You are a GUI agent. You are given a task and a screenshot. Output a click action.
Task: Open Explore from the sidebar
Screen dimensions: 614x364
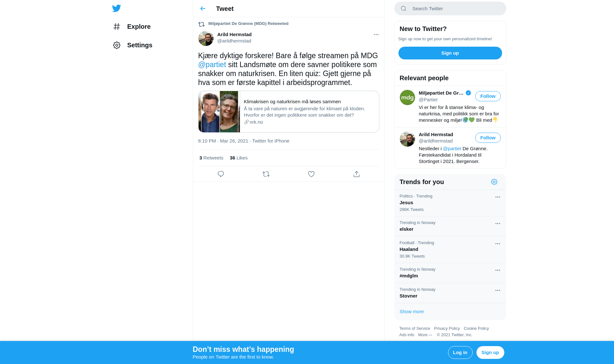[132, 27]
